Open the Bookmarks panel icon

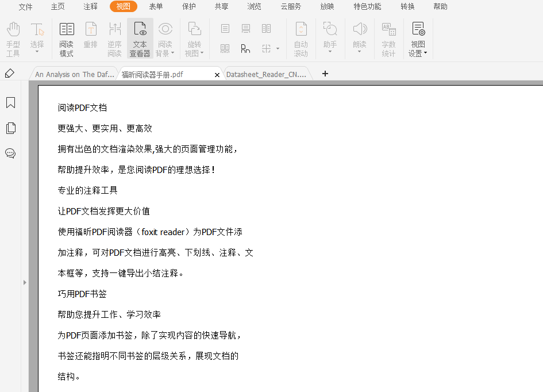10,102
